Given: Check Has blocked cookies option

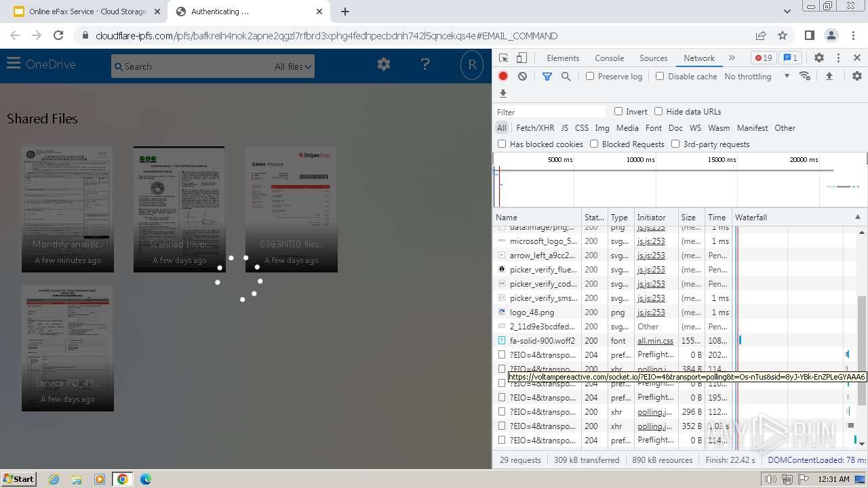Looking at the screenshot, I should pos(502,144).
